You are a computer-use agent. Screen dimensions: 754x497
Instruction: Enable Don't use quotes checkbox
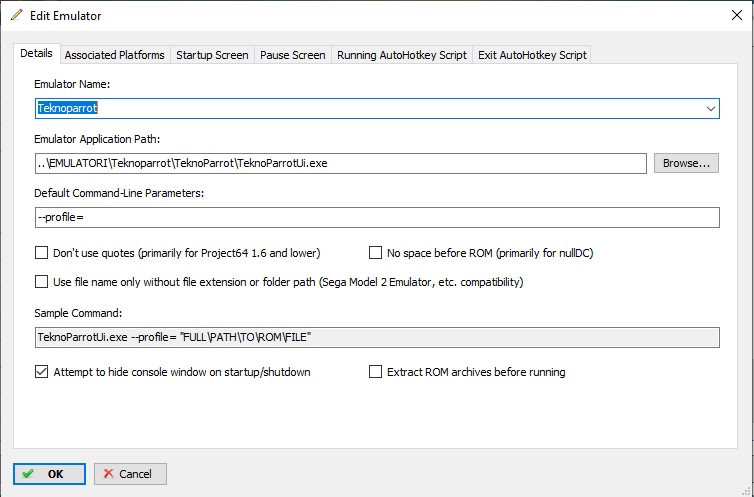41,253
